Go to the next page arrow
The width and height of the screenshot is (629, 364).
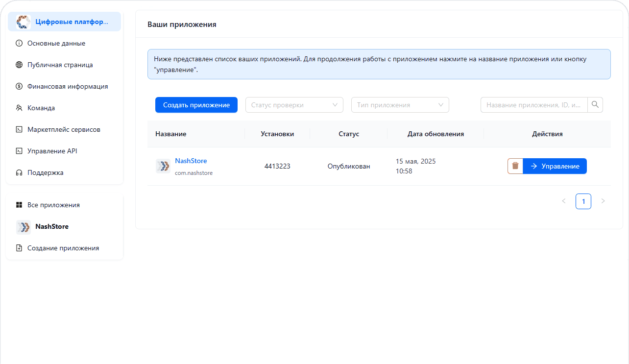click(x=603, y=201)
